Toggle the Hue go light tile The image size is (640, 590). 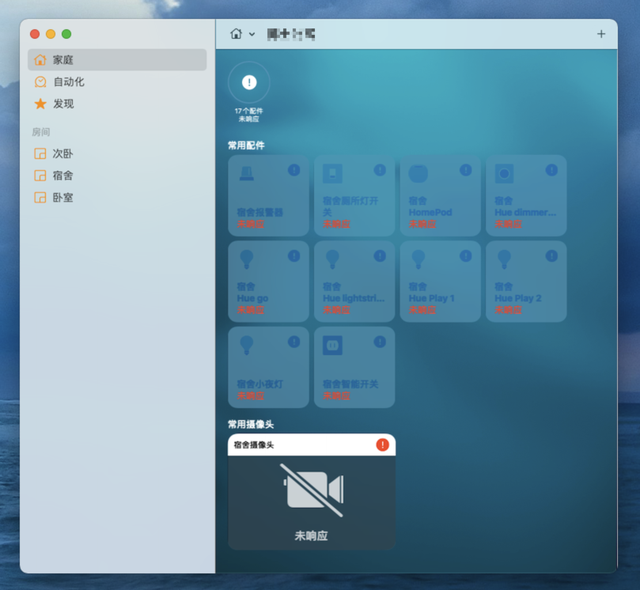(x=269, y=282)
